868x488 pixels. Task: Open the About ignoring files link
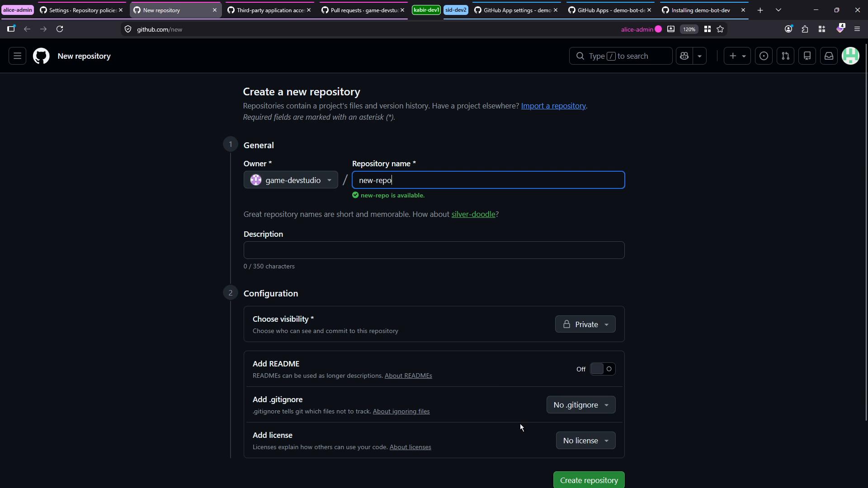coord(401,412)
